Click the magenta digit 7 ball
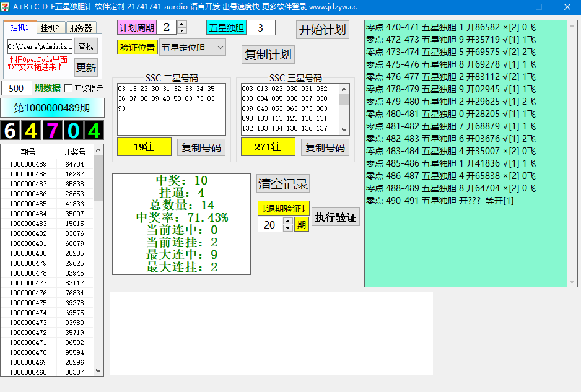 [x=52, y=131]
